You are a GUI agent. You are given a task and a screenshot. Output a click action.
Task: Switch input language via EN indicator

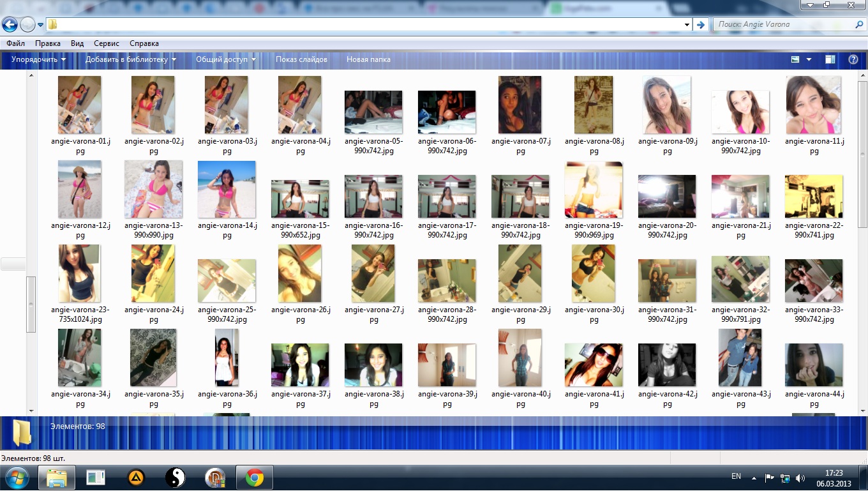[736, 476]
